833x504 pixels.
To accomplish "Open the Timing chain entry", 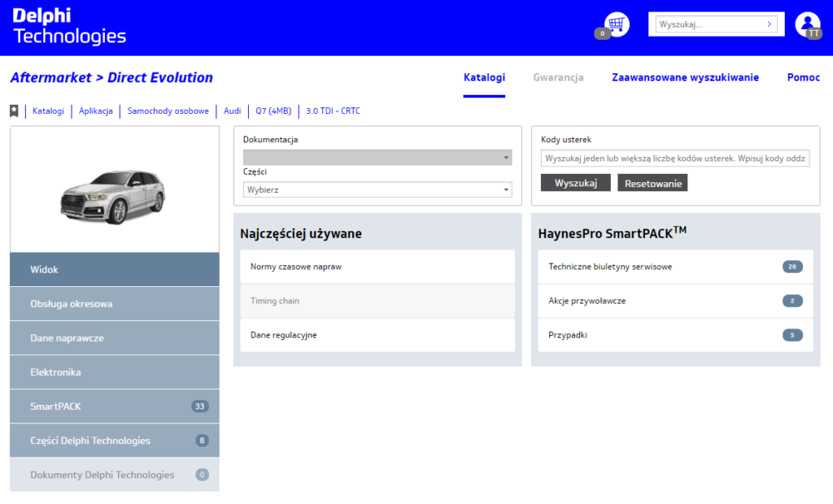I will (377, 301).
